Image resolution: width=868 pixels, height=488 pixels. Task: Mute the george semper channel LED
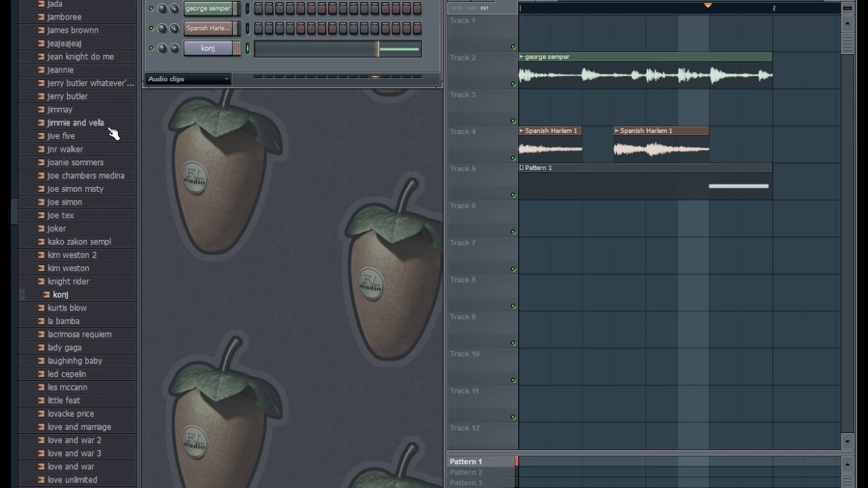click(151, 9)
